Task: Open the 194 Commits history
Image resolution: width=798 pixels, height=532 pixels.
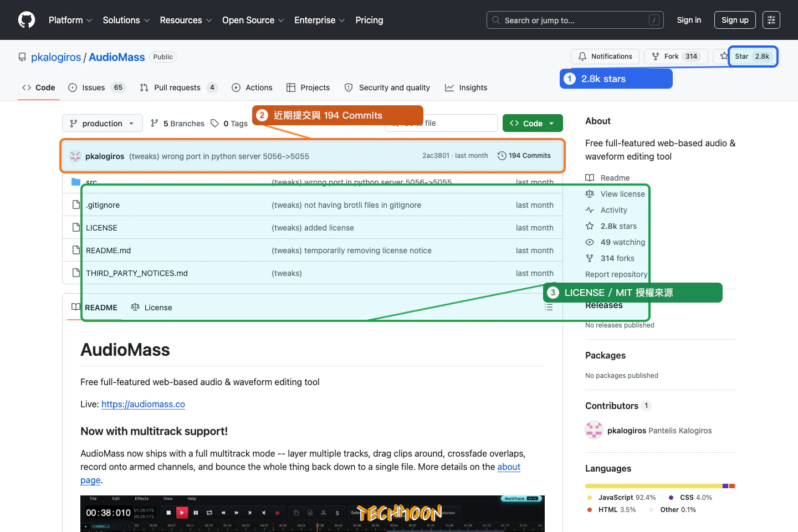Action: click(x=524, y=156)
